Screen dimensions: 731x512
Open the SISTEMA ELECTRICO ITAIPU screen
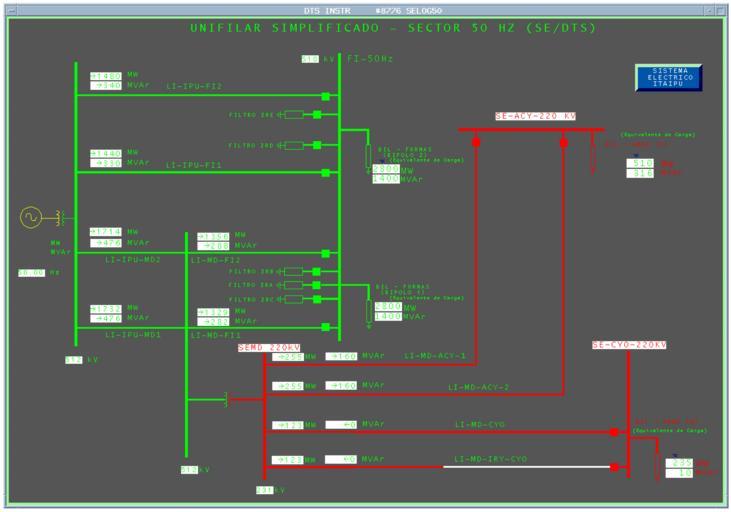pos(668,77)
